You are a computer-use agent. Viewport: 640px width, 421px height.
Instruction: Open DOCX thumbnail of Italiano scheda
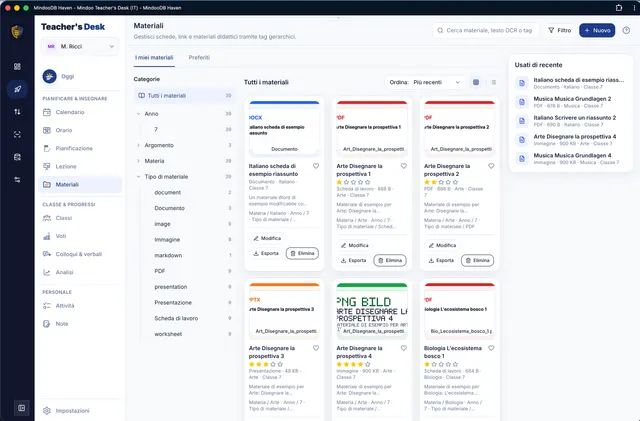click(284, 129)
